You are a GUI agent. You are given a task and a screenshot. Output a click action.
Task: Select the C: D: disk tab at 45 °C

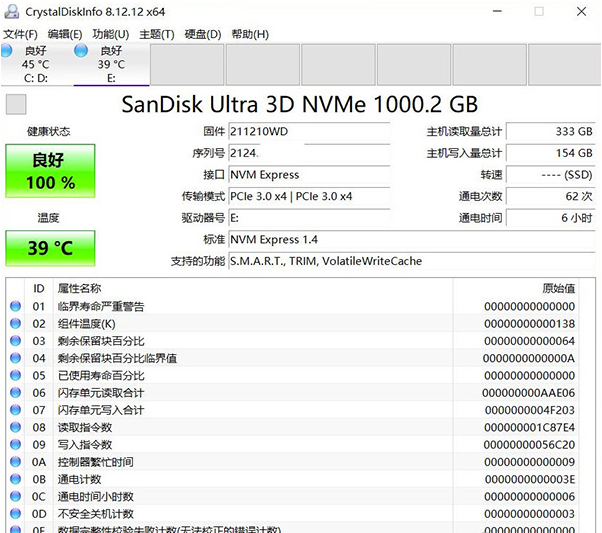(36, 64)
